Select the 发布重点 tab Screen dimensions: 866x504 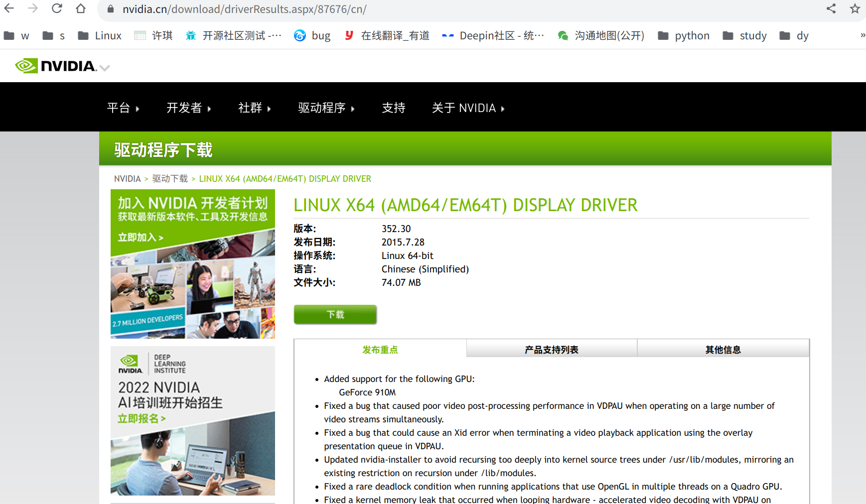(x=380, y=350)
